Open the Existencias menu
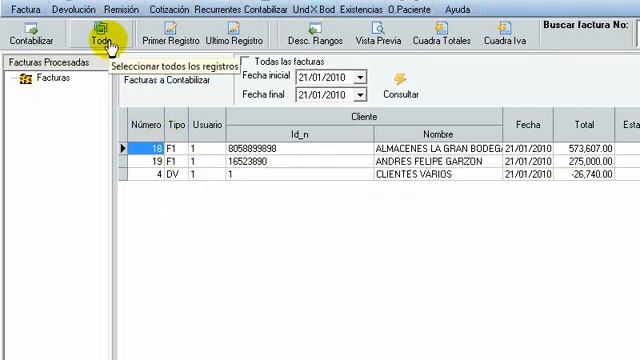640x360 pixels. tap(361, 9)
